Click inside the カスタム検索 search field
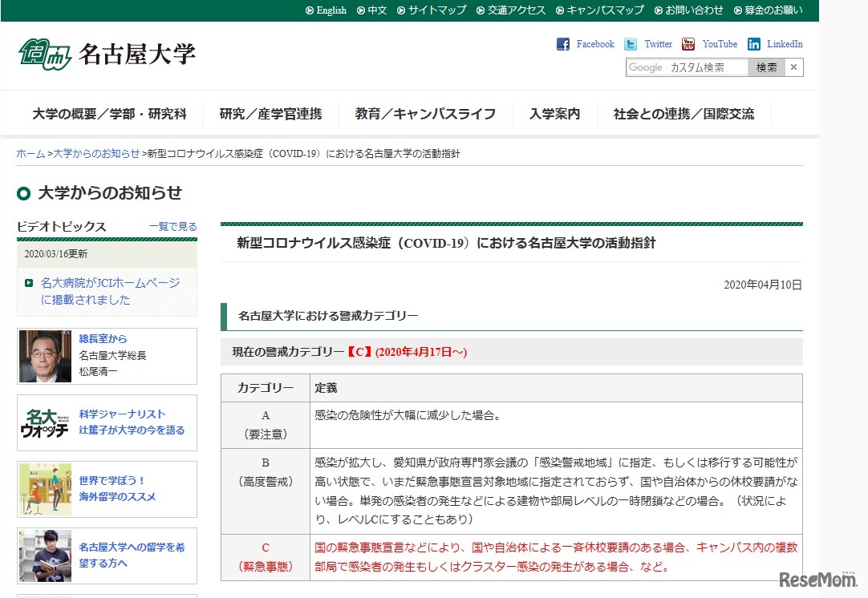The width and height of the screenshot is (868, 598). (698, 67)
